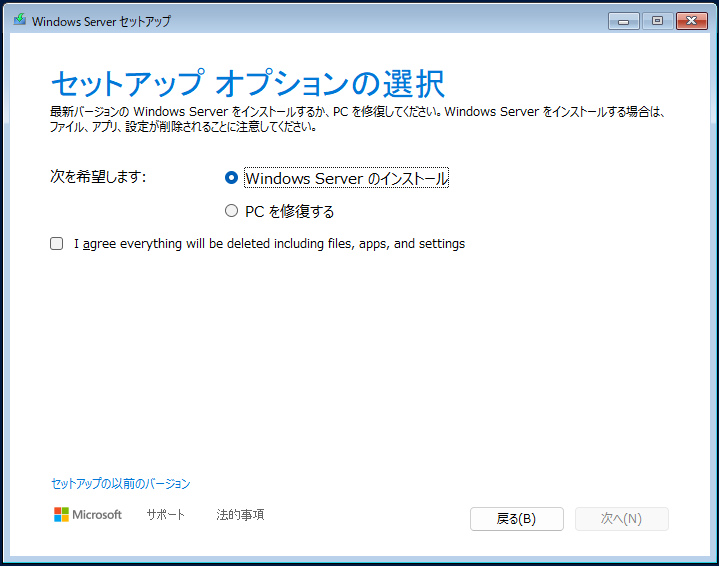Check the 'I agree everything will be deleted' box

pos(56,244)
